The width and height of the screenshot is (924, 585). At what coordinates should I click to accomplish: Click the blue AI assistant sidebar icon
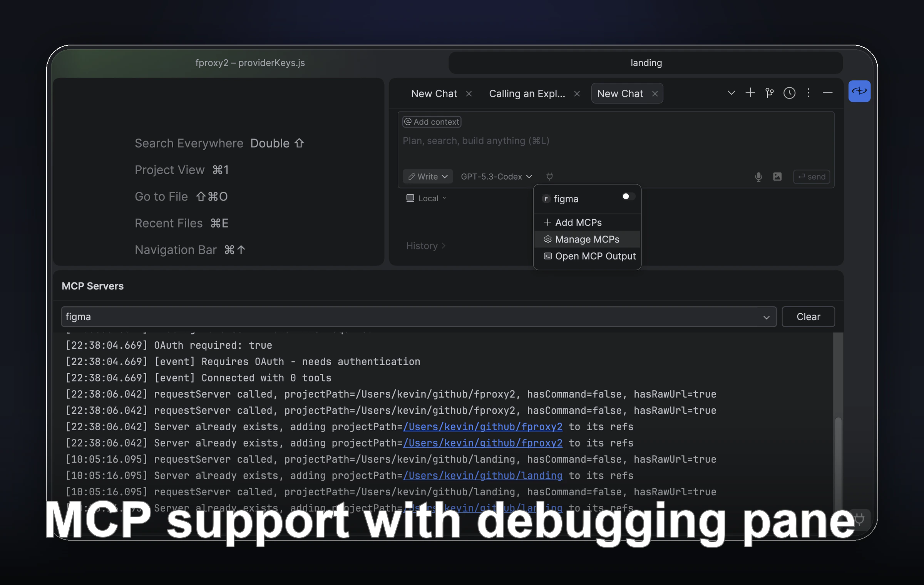[x=859, y=91]
